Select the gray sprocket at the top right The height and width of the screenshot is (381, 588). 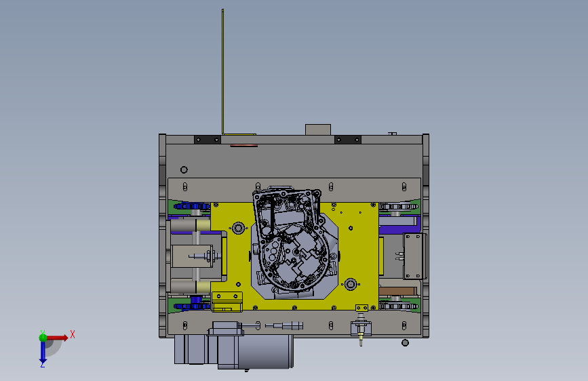click(x=398, y=206)
